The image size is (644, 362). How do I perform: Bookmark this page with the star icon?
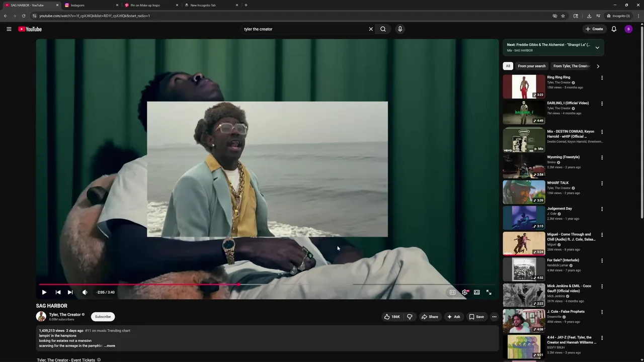tap(563, 16)
